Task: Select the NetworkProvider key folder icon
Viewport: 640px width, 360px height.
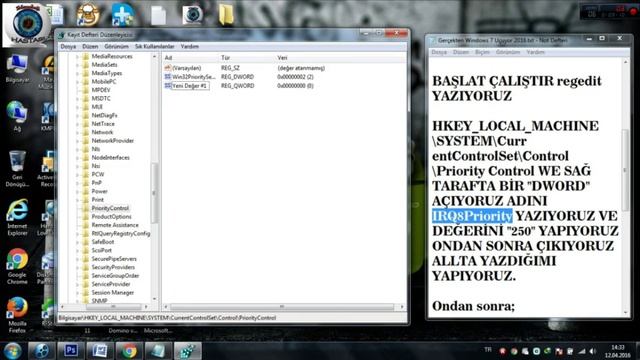Action: [86, 141]
